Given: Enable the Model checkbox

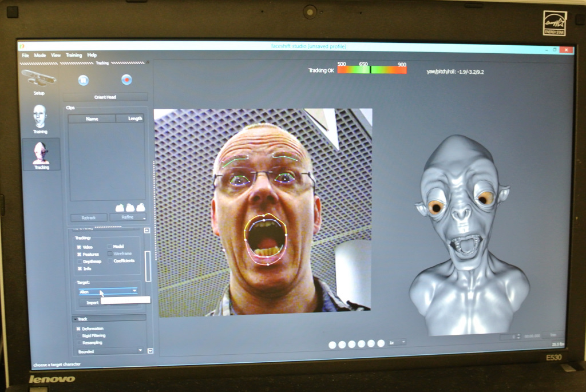Looking at the screenshot, I should tap(110, 246).
